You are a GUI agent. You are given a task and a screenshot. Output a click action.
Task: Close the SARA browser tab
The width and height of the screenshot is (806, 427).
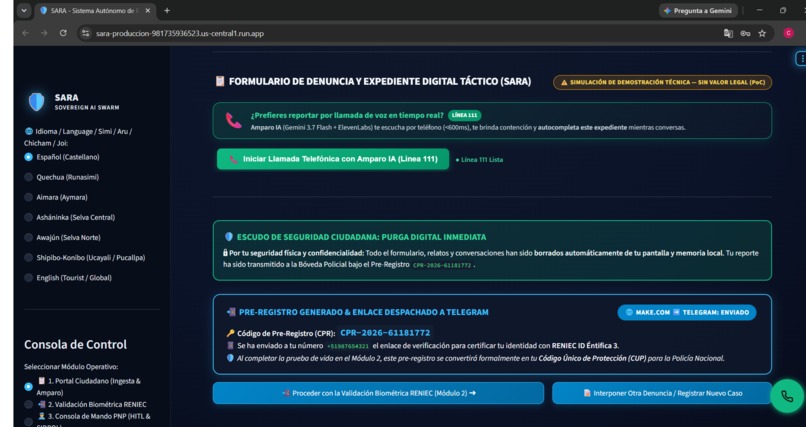click(x=148, y=10)
